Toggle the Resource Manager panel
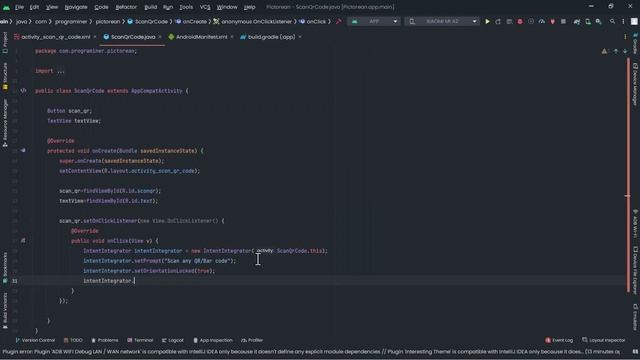640x360 pixels. tap(5, 123)
